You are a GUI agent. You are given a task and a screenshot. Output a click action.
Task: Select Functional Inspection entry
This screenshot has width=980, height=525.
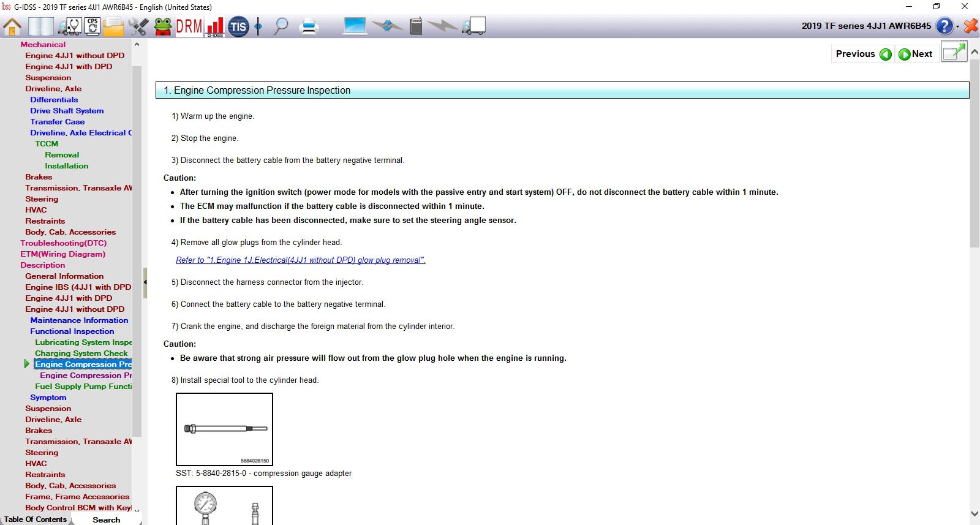(x=72, y=331)
